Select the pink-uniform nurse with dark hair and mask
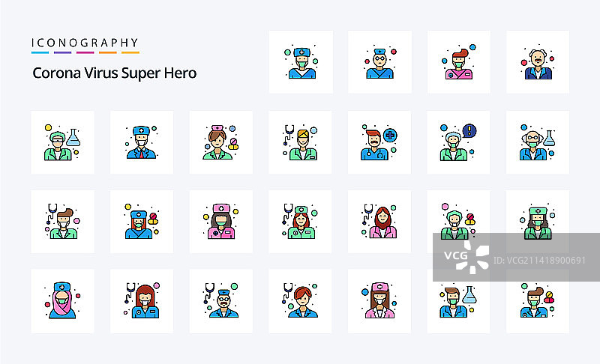The width and height of the screenshot is (600, 364). pos(220,222)
